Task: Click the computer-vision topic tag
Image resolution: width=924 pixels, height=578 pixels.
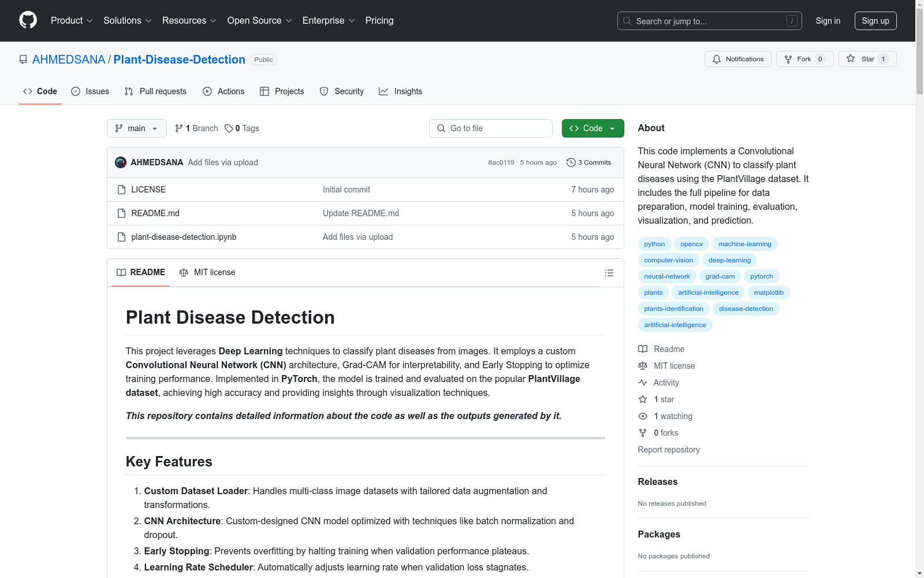Action: pyautogui.click(x=669, y=260)
